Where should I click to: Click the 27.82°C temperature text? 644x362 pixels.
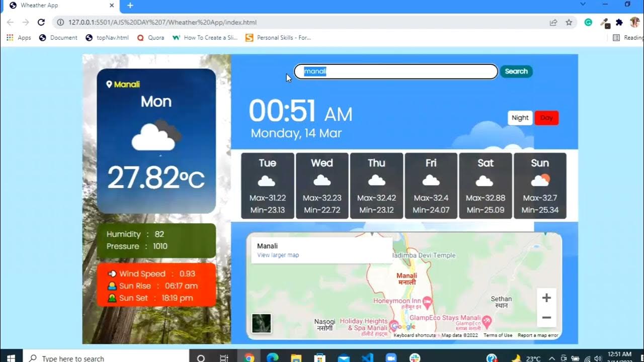[x=156, y=178]
